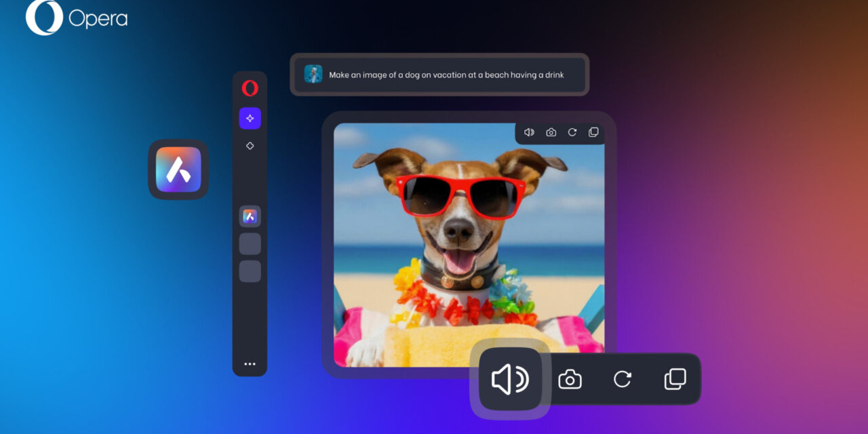Click the small regenerate arrow above the dog image
This screenshot has height=434, width=868.
pyautogui.click(x=572, y=132)
